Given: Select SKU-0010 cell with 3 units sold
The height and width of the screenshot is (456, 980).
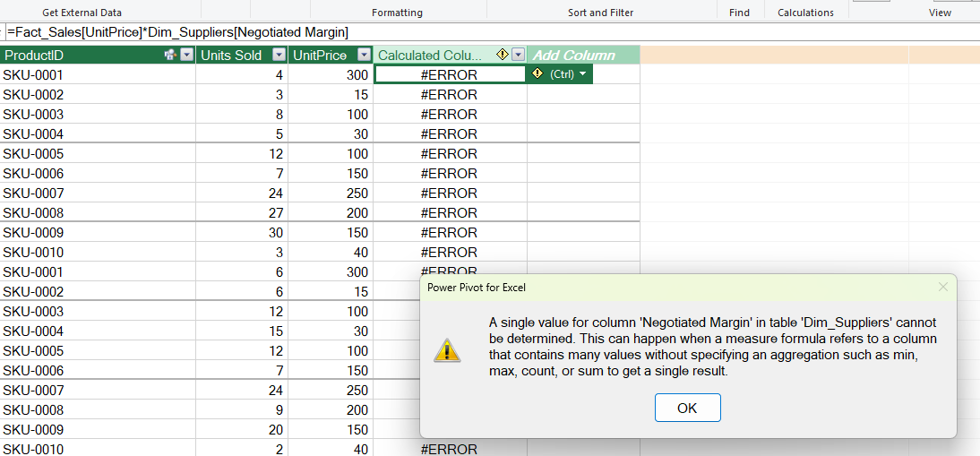Looking at the screenshot, I should (x=98, y=253).
